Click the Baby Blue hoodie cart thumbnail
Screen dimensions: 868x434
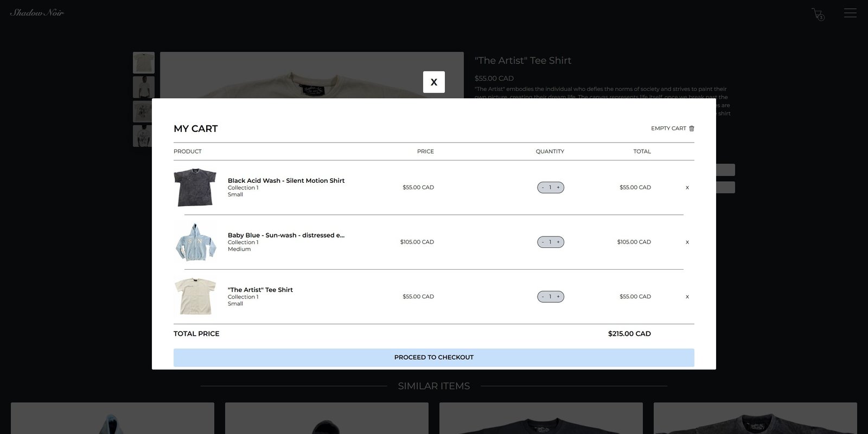click(195, 242)
